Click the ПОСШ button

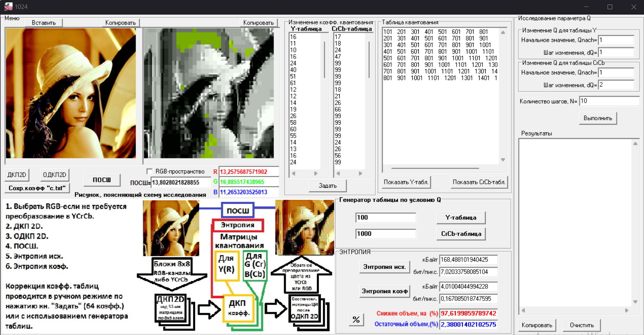pyautogui.click(x=101, y=180)
